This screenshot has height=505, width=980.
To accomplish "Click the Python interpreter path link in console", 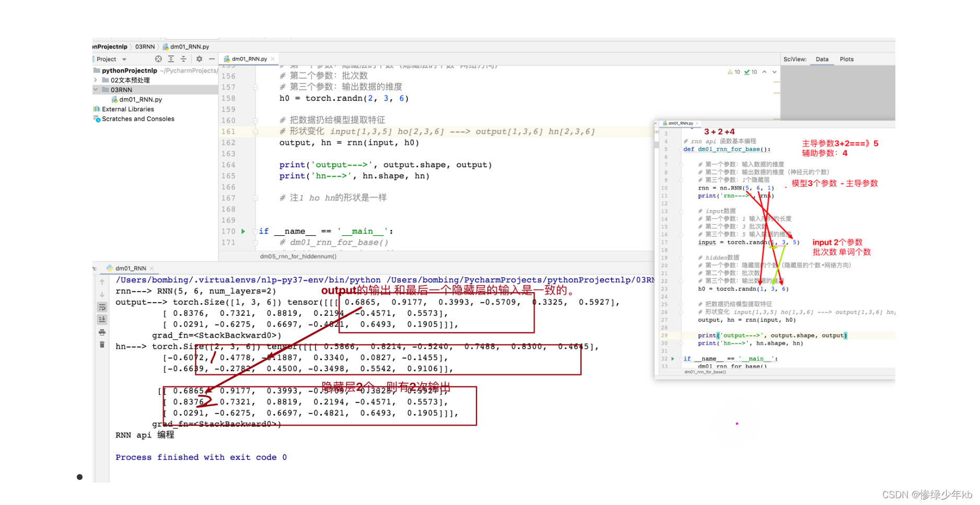I will point(248,280).
